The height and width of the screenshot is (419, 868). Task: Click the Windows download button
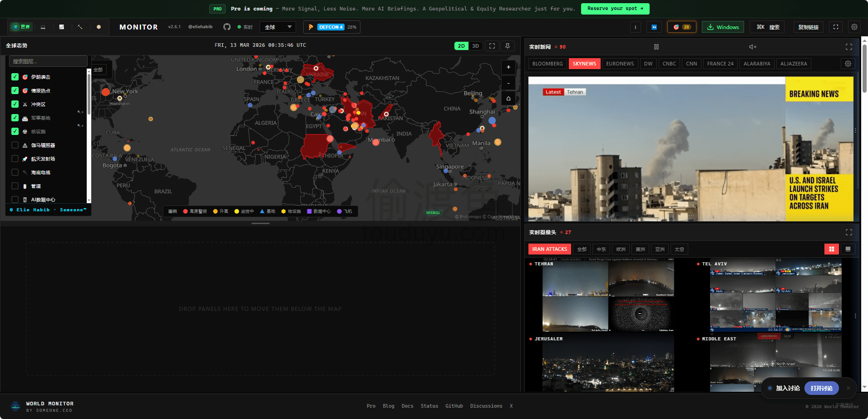(723, 27)
